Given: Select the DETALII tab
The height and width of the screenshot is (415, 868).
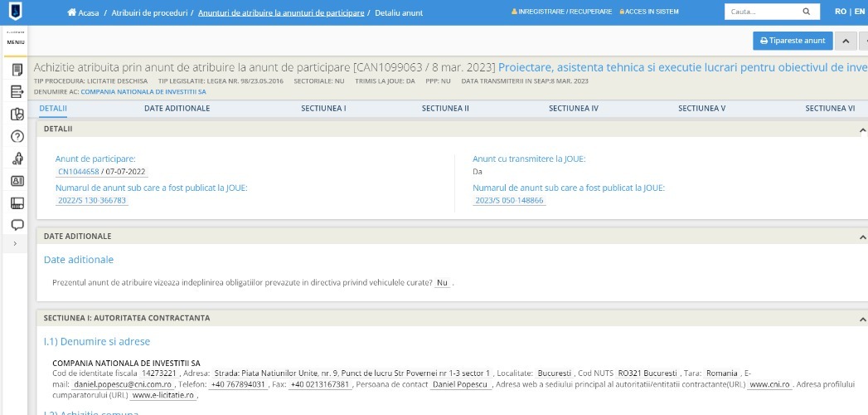Looking at the screenshot, I should (x=53, y=108).
